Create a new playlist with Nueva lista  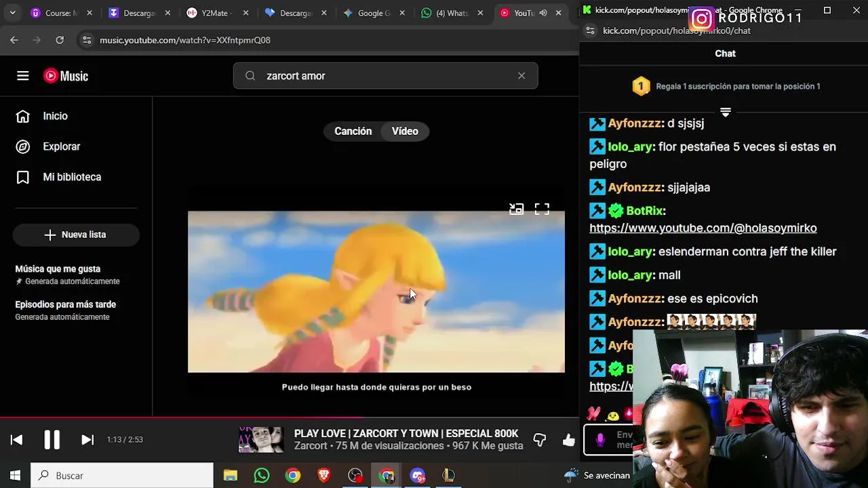point(76,235)
